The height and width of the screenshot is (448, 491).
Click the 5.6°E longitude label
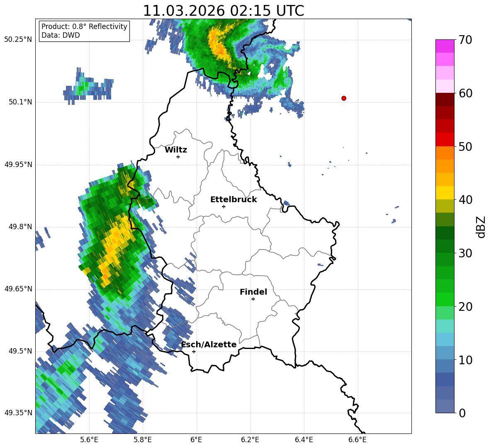(x=89, y=440)
